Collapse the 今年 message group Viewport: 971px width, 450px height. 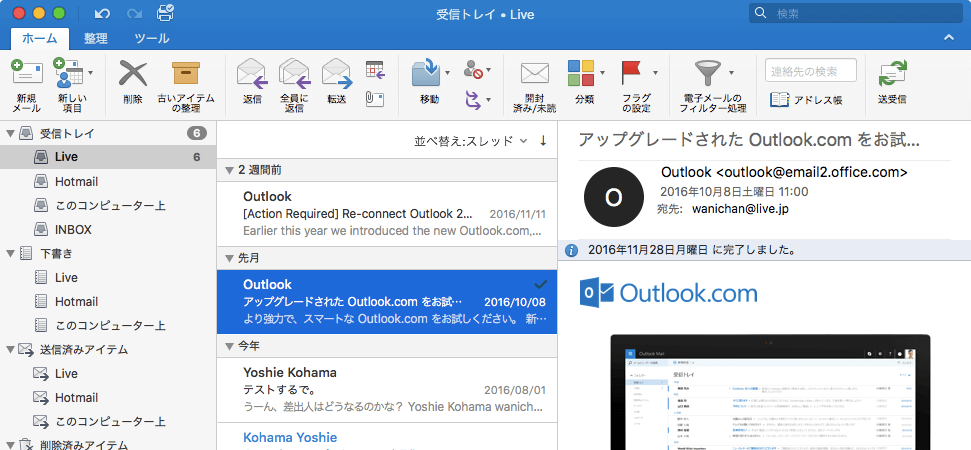pyautogui.click(x=230, y=347)
